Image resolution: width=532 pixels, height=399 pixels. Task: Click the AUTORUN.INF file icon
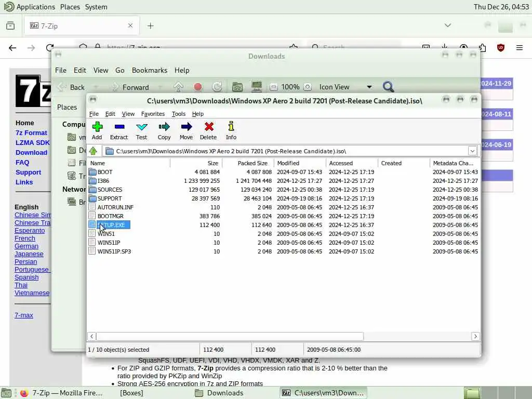point(92,207)
